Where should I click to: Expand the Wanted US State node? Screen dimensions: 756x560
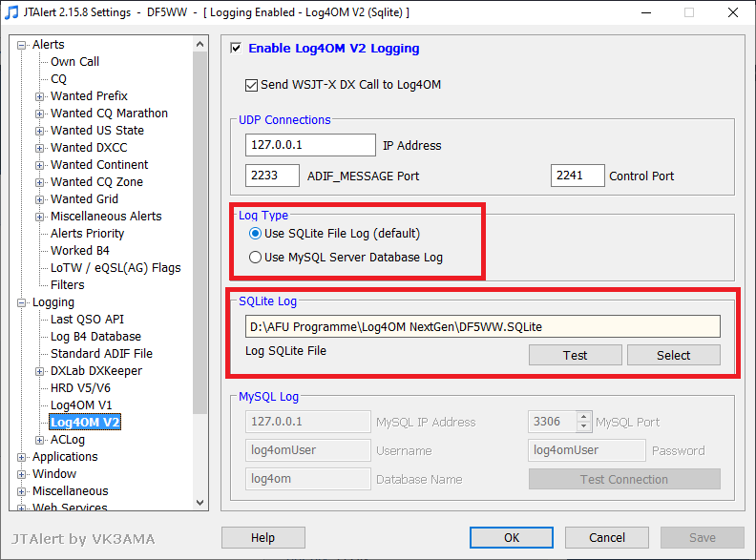pyautogui.click(x=39, y=131)
